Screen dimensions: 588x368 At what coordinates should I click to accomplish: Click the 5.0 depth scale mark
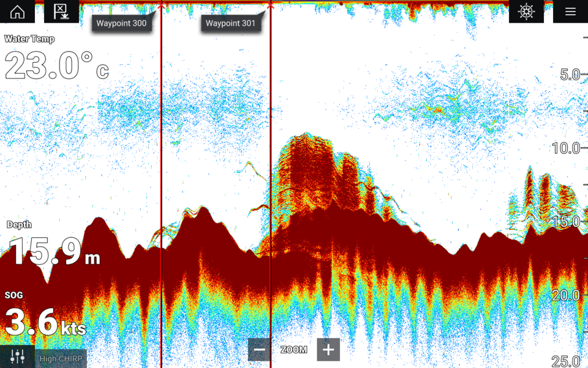click(x=570, y=75)
